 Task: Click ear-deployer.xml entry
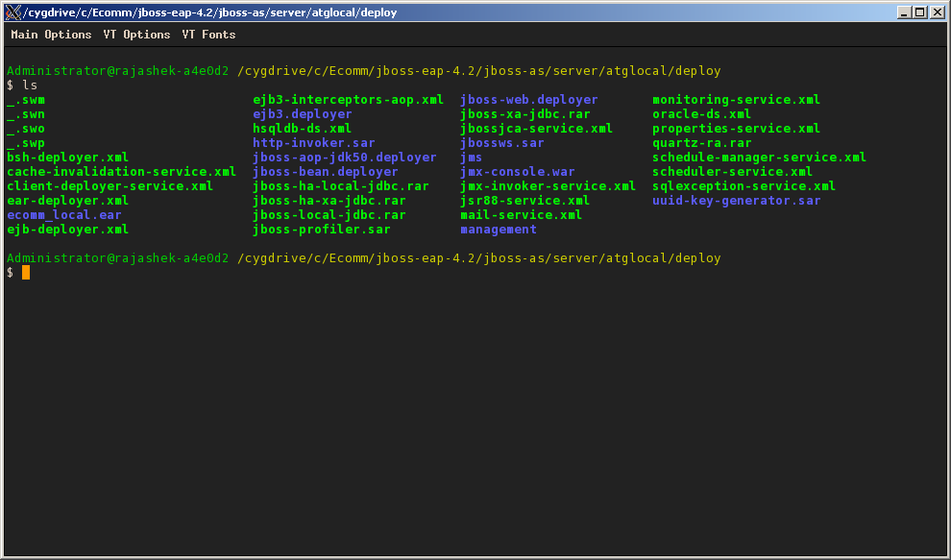point(68,201)
